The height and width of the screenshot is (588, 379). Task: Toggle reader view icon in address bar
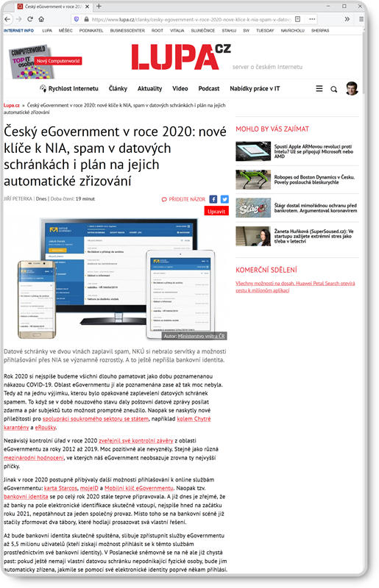(x=298, y=19)
